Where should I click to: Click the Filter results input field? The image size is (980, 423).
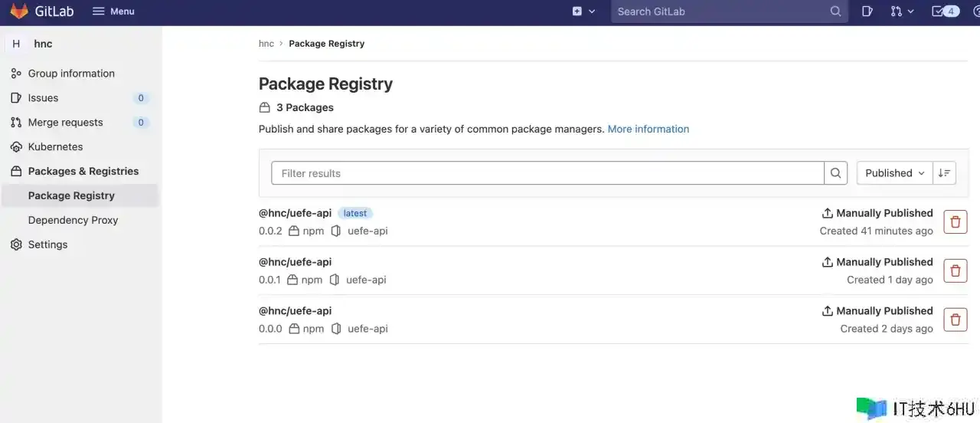(547, 173)
